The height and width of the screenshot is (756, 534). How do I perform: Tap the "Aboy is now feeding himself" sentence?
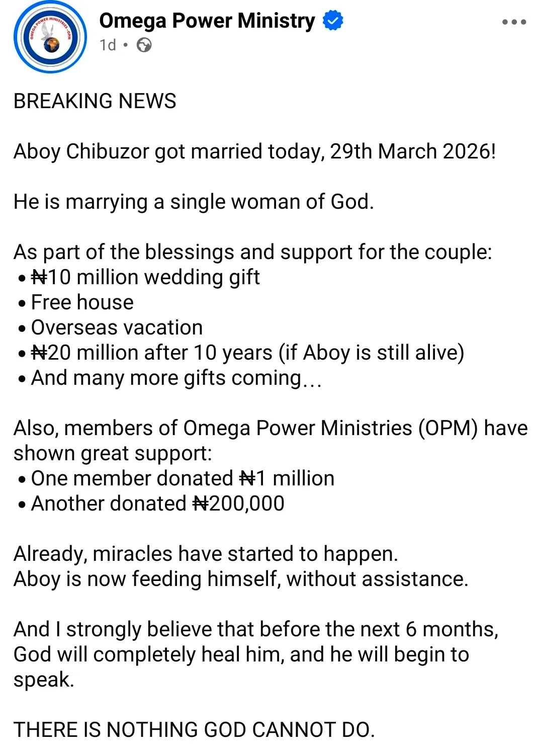point(241,579)
